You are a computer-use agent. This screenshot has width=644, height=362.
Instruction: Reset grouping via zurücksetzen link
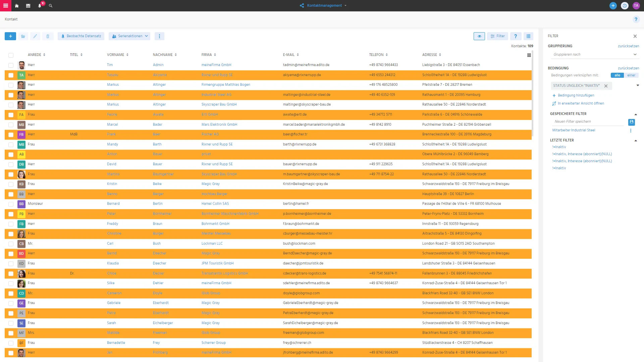tap(628, 46)
